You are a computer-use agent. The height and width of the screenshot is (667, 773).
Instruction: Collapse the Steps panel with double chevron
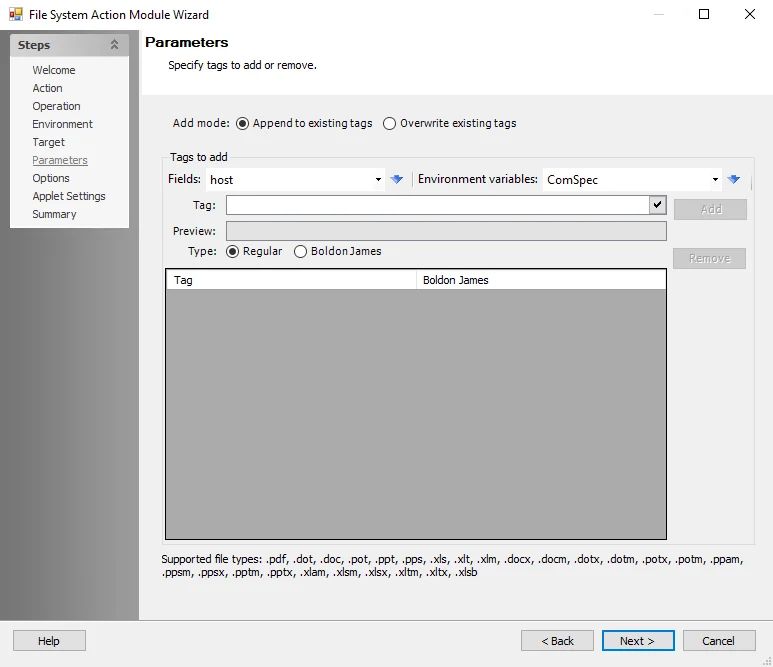click(x=114, y=45)
